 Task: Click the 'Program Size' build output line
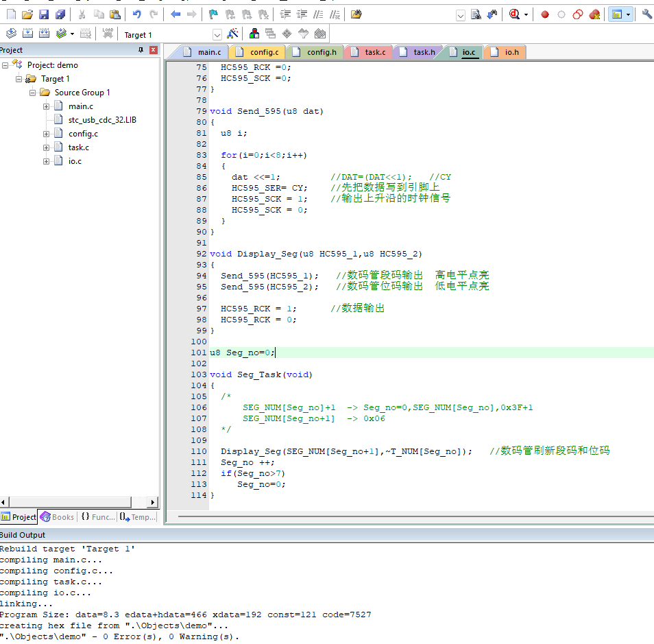tap(185, 615)
